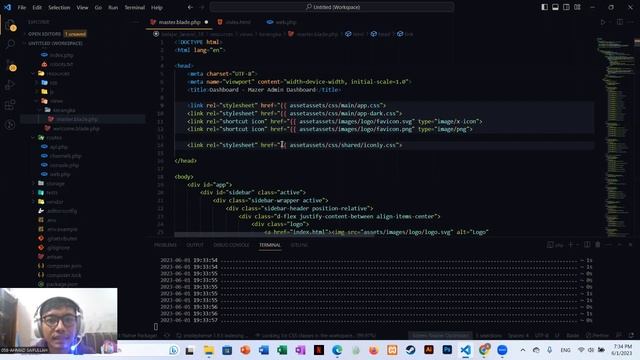
Task: Open the Edit menu
Action: click(37, 7)
